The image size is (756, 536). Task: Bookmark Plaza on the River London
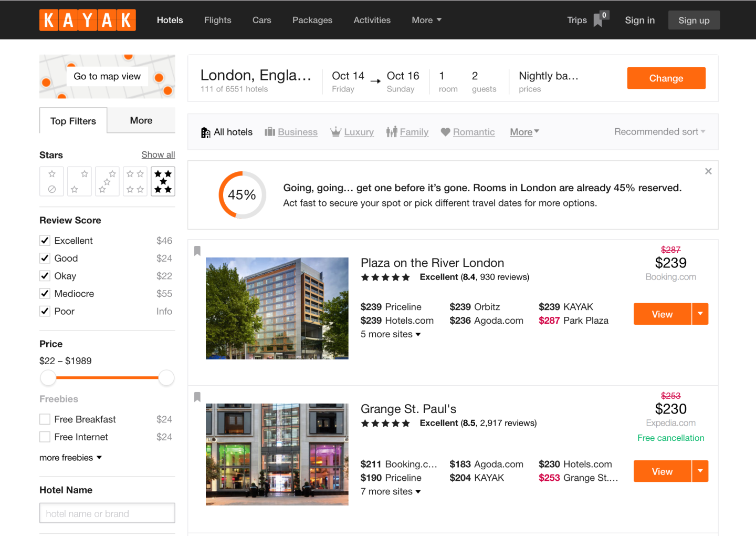(x=197, y=251)
